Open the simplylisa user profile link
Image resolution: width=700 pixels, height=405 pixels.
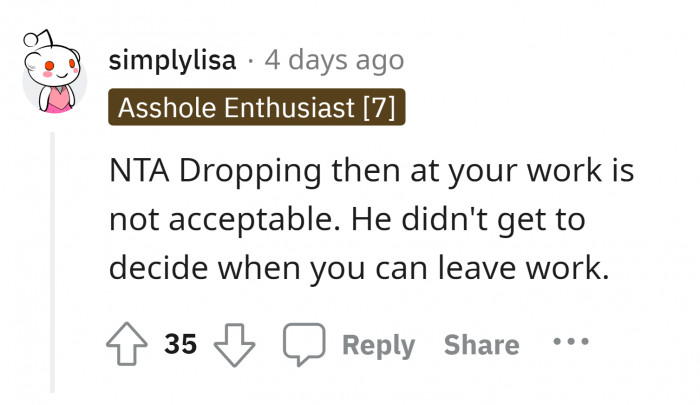172,60
